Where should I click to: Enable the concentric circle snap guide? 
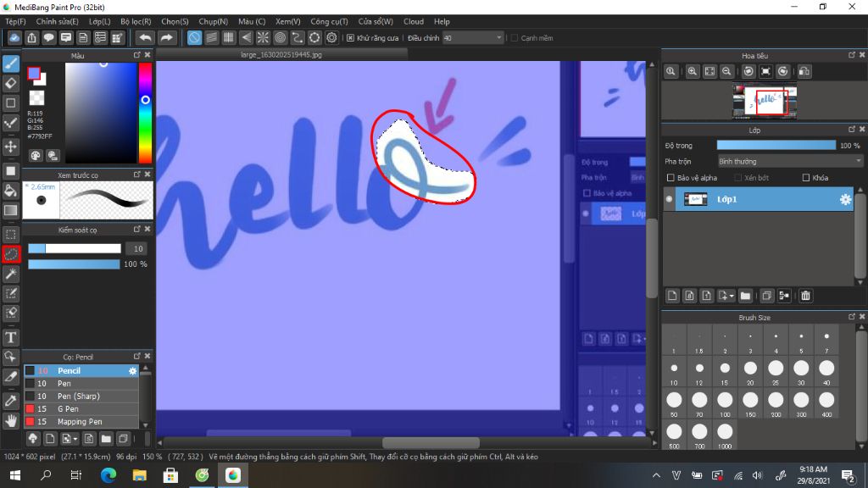(x=280, y=37)
